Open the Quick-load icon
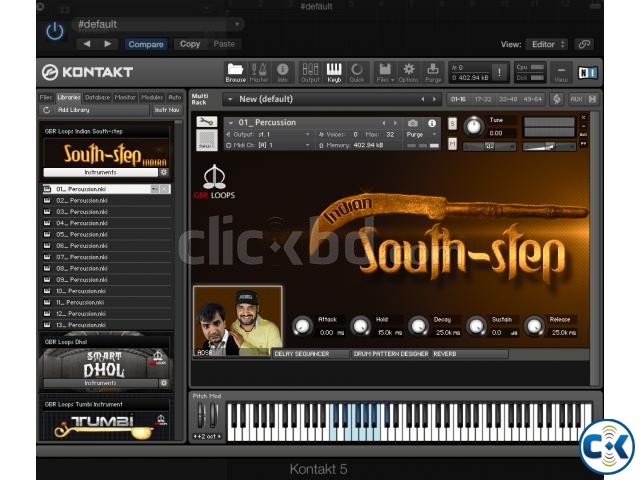 [357, 73]
